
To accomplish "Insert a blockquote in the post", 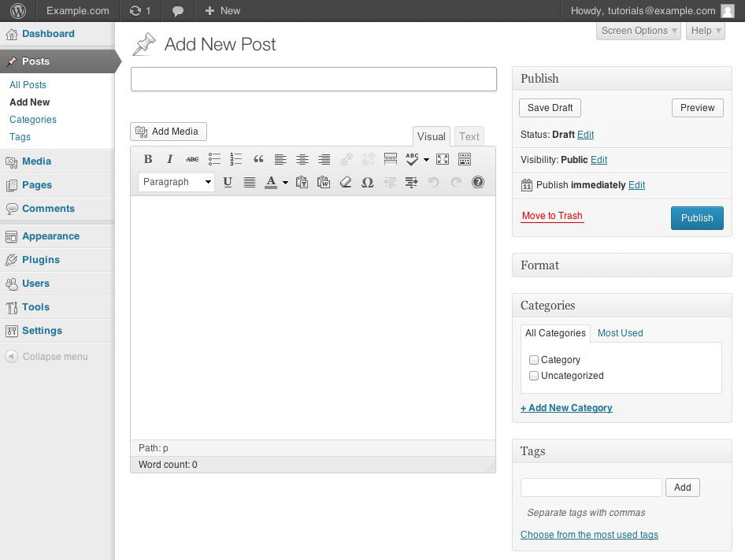I will point(258,159).
